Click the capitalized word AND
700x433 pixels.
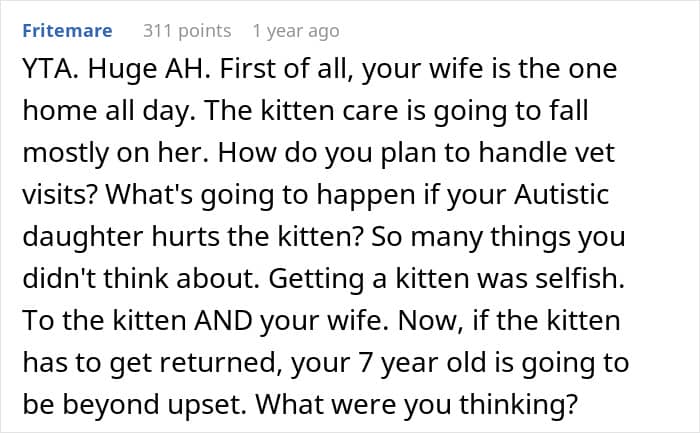[223, 321]
